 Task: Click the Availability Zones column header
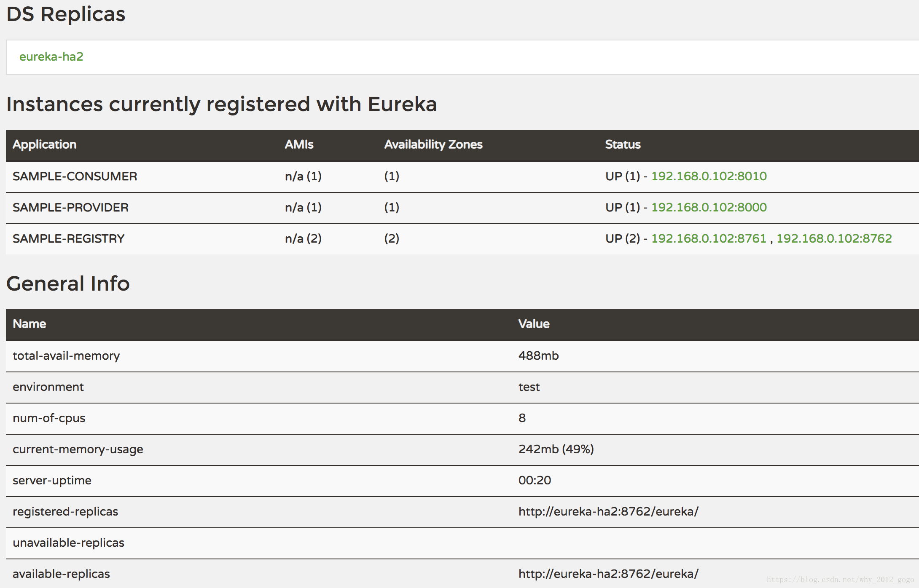point(433,144)
